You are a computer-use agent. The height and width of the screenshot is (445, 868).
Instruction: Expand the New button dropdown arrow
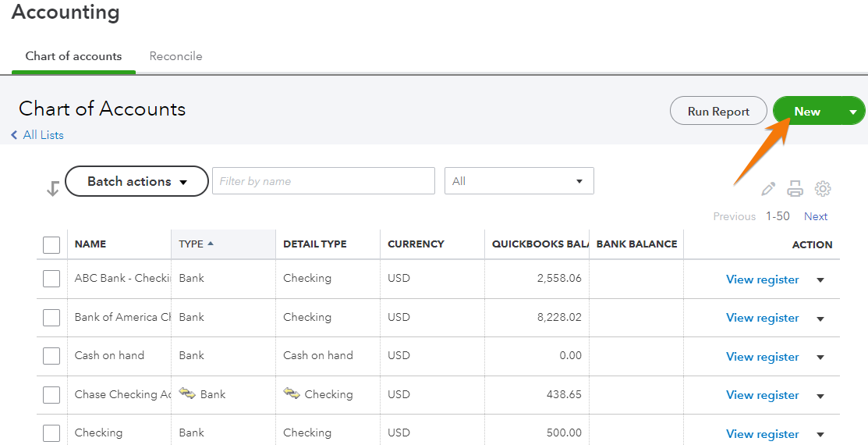852,112
